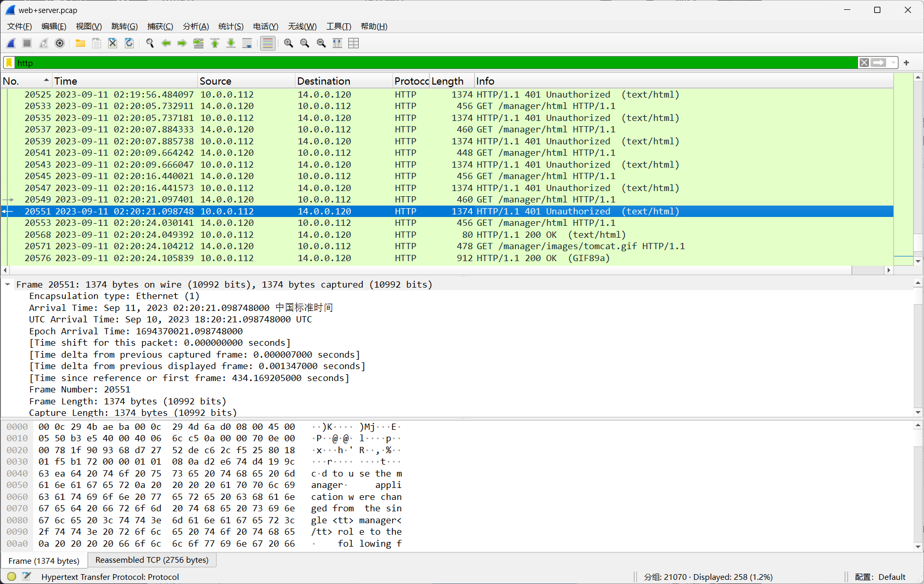
Task: Zoom in on main window text
Action: click(x=289, y=43)
